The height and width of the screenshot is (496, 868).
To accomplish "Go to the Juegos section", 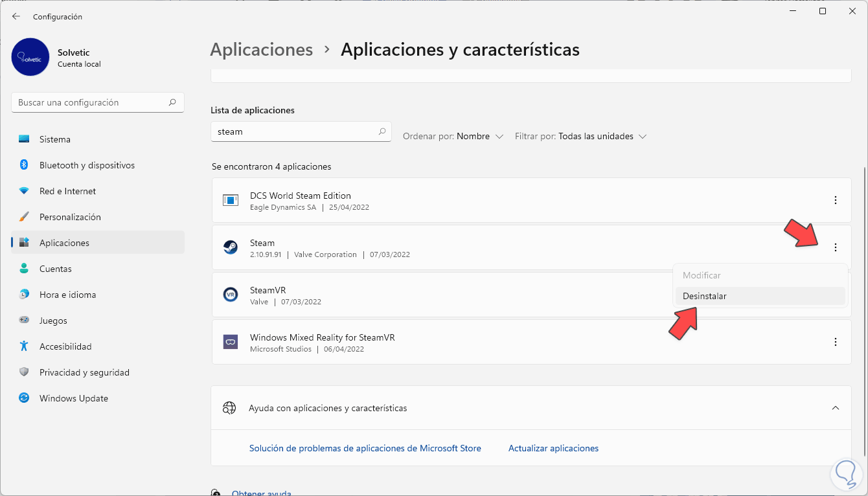I will [x=98, y=321].
